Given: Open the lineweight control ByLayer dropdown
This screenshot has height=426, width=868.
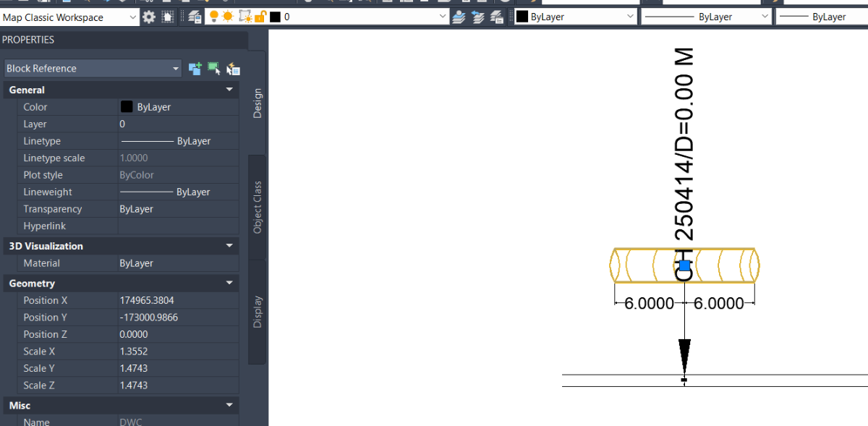Looking at the screenshot, I should coord(822,17).
